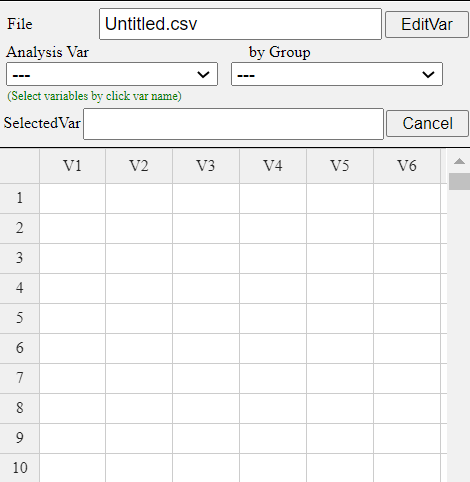The image size is (470, 482).
Task: Select row 10 header
Action: pyautogui.click(x=20, y=468)
